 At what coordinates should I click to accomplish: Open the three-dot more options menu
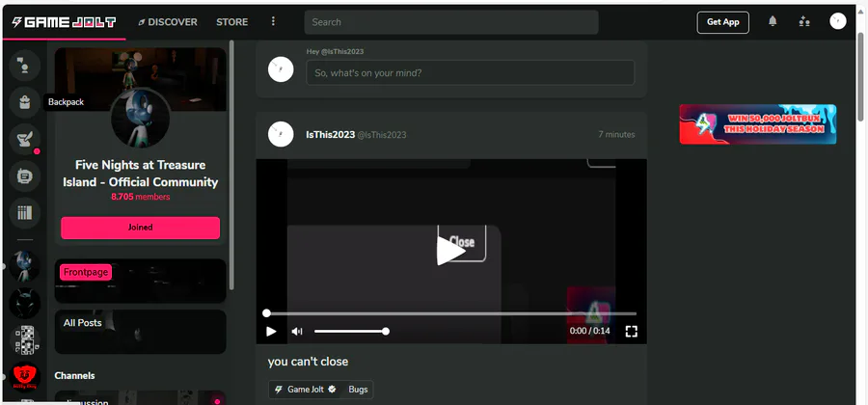273,21
